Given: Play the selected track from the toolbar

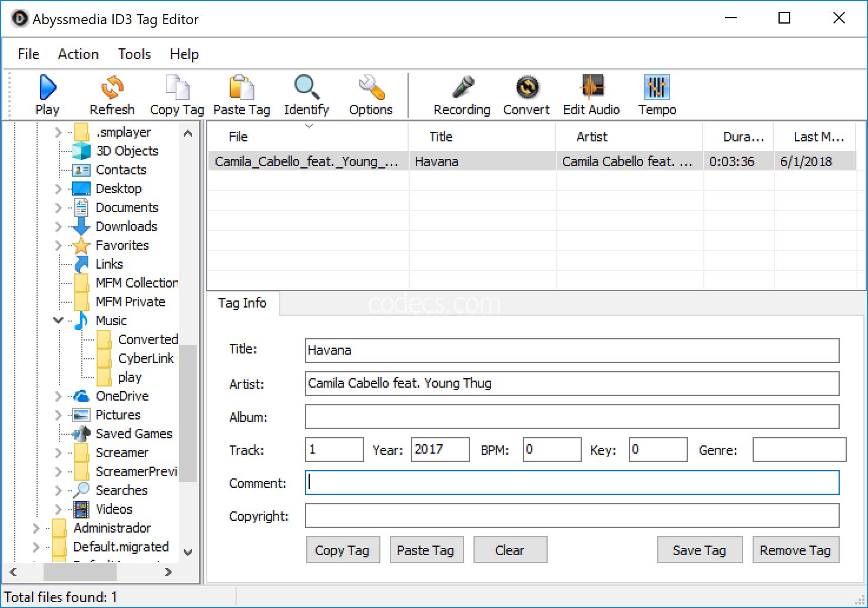Looking at the screenshot, I should pos(47,95).
